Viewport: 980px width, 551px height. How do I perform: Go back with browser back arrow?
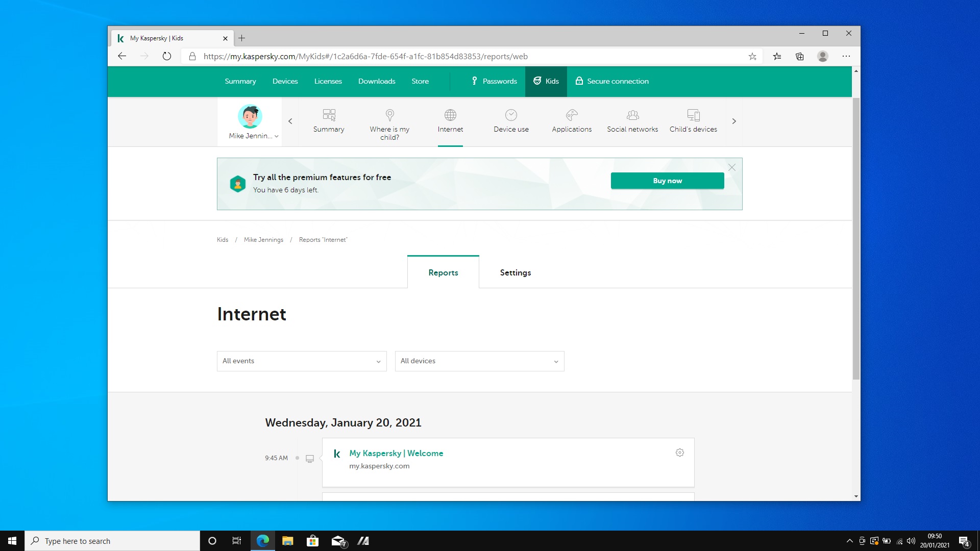coord(122,56)
